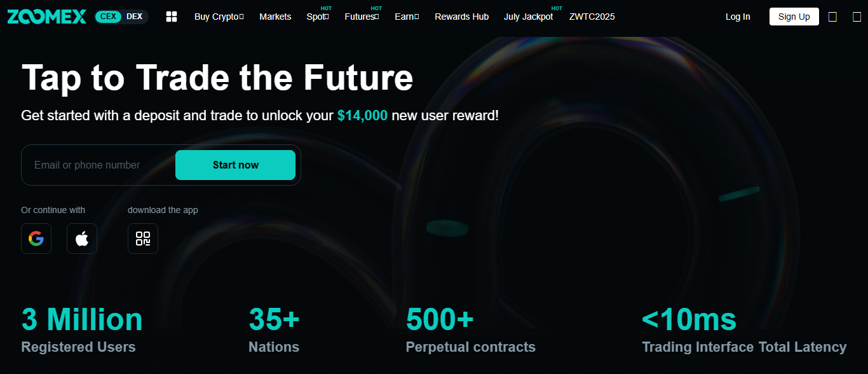Open the Futures dropdown menu
The width and height of the screenshot is (868, 374).
[x=362, y=17]
